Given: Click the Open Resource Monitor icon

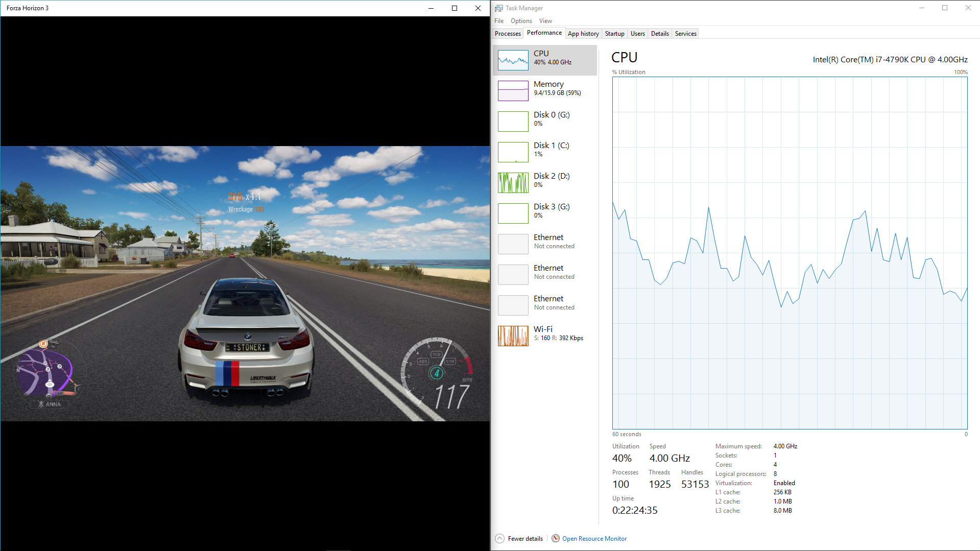Looking at the screenshot, I should (x=556, y=538).
